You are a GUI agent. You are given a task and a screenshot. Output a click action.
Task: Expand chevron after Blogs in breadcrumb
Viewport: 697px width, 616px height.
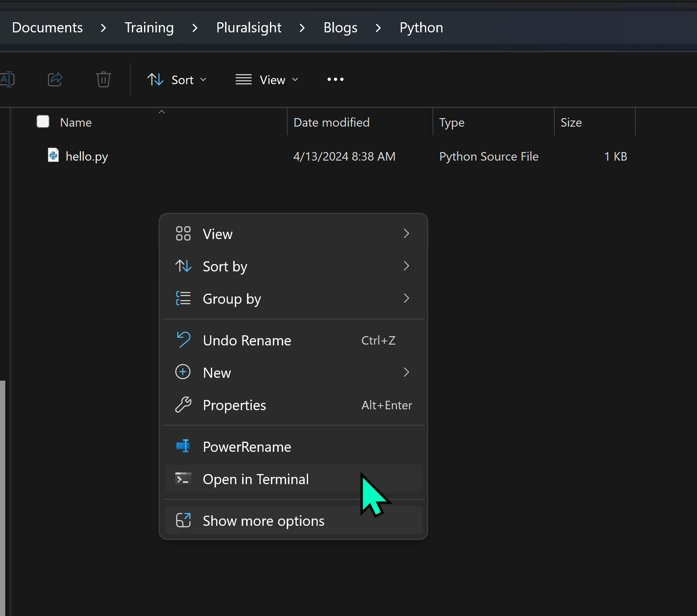(x=378, y=28)
